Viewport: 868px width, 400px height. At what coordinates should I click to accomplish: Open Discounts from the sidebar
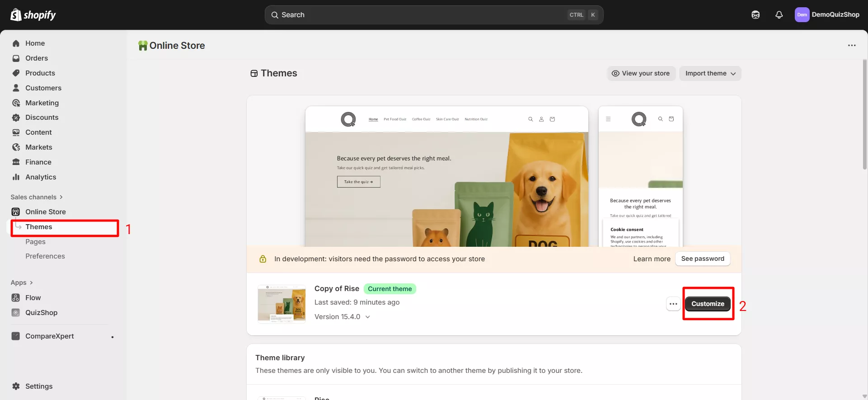tap(42, 117)
